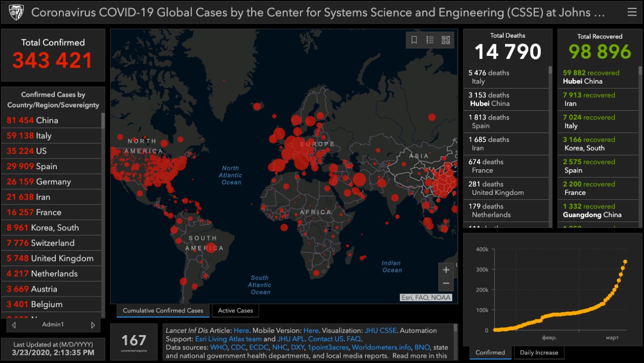The image size is (644, 363).
Task: Open the FAQ link
Action: pos(353,339)
